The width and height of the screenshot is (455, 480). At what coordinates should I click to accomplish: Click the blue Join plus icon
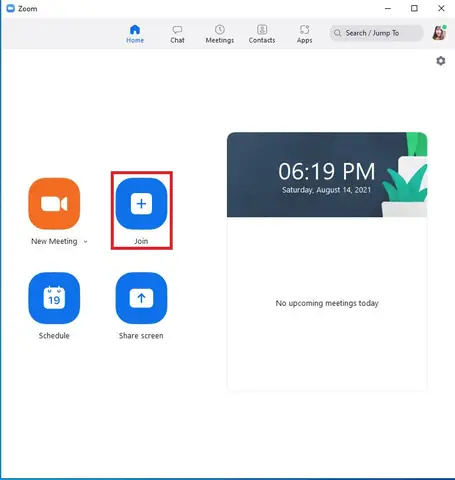[x=141, y=204]
